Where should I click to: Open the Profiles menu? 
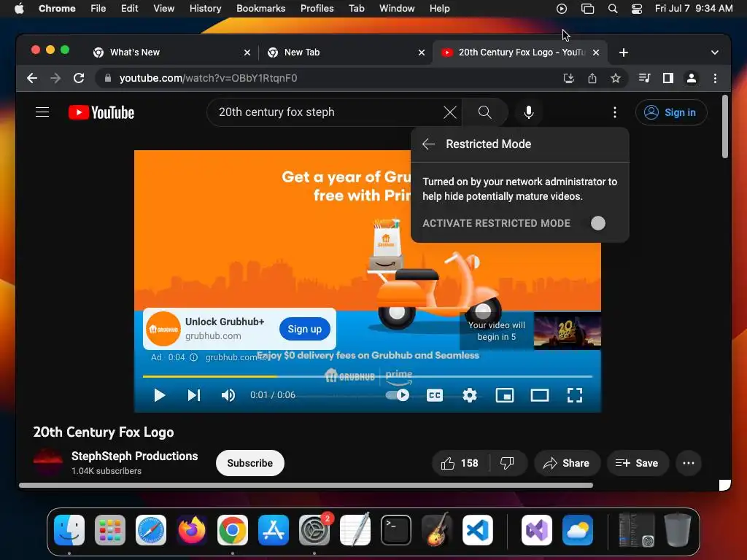[x=317, y=8]
